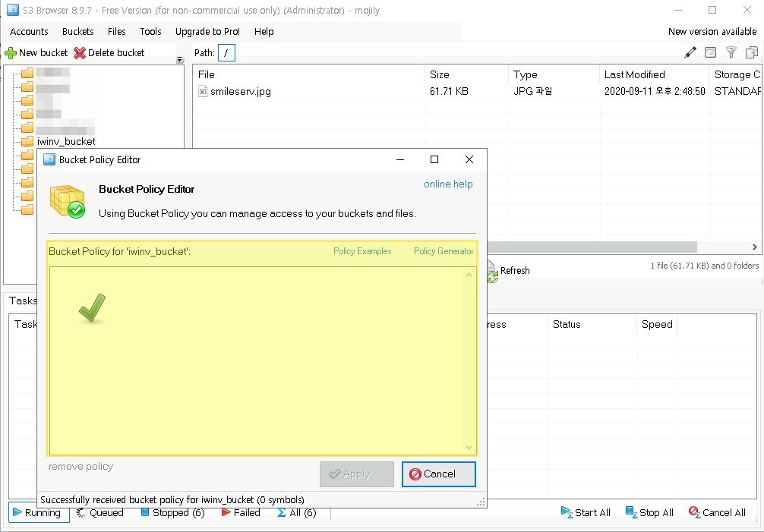Show the Failed tasks filter

click(x=241, y=512)
